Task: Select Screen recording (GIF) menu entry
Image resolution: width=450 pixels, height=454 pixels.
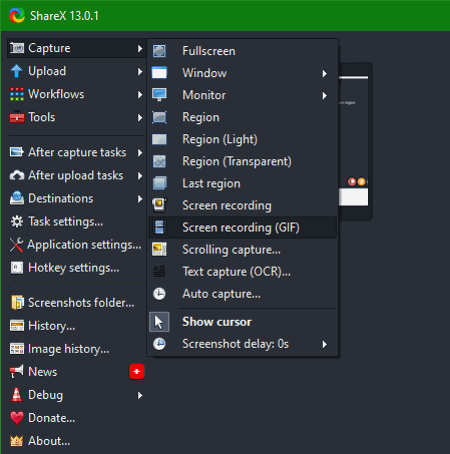Action: coord(243,228)
